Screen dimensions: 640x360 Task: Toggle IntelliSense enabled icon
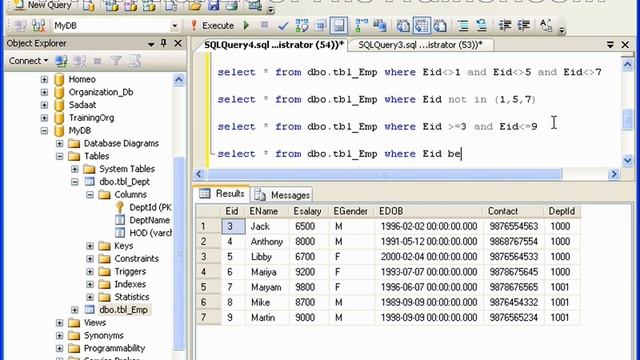point(339,26)
